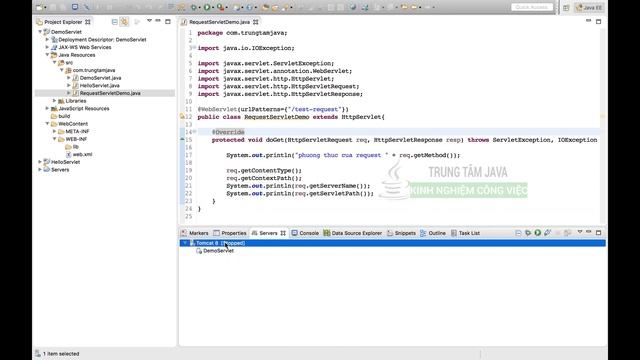Start server in debug mode from Servers toolbar
This screenshot has width=640, height=360.
[x=528, y=233]
